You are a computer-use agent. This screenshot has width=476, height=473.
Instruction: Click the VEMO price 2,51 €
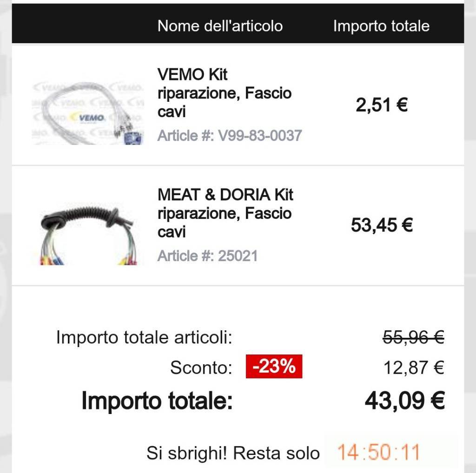tap(382, 105)
